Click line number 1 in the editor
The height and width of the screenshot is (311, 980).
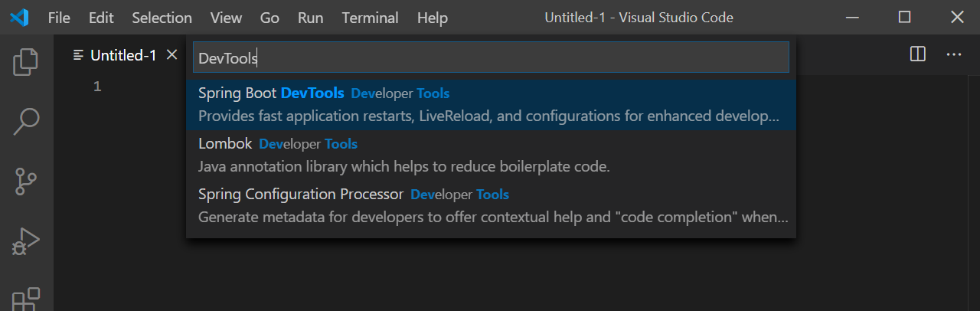[97, 87]
